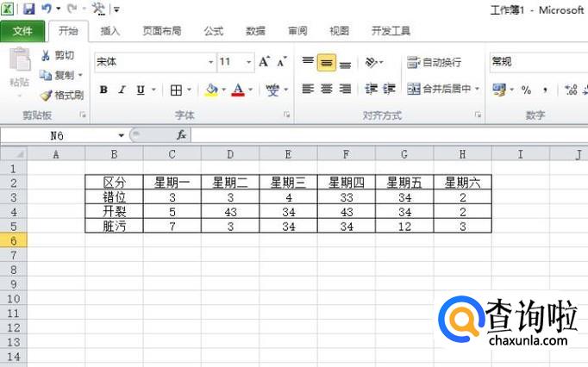Screen dimensions: 588x367
Task: Open the phonetic guide (文) tool
Action: 272,90
